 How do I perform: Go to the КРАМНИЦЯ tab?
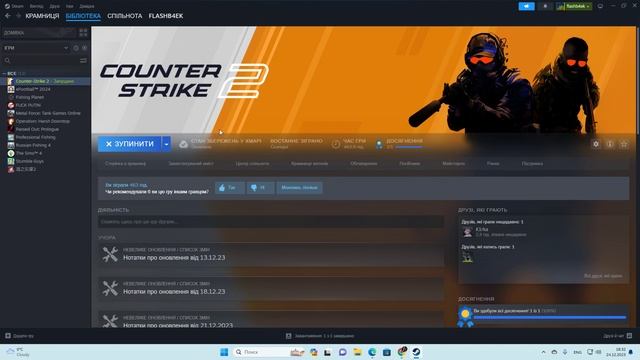pyautogui.click(x=42, y=16)
